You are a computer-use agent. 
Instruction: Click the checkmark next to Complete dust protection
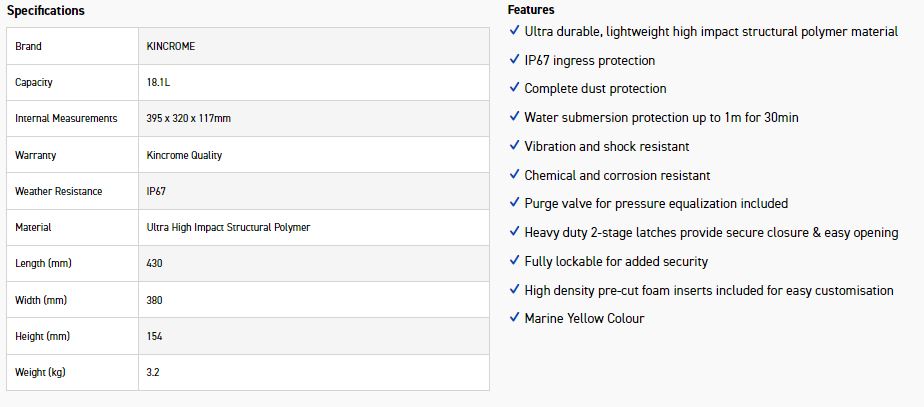[514, 88]
